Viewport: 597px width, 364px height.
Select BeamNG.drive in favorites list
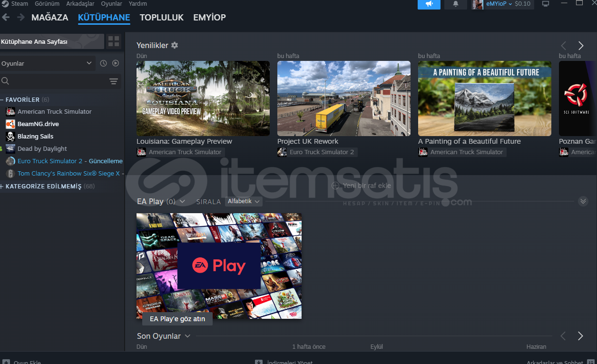[38, 124]
